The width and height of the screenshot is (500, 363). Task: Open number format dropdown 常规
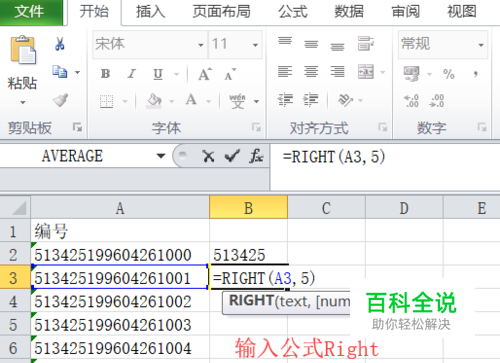[481, 45]
